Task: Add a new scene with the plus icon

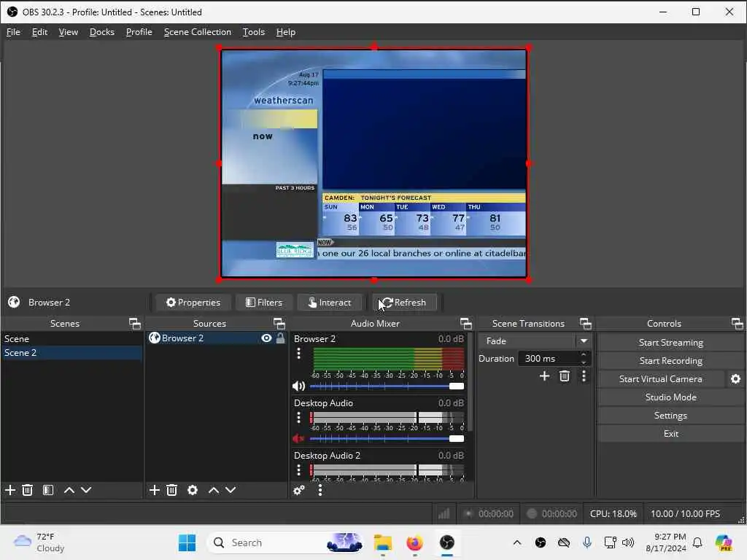Action: 10,490
